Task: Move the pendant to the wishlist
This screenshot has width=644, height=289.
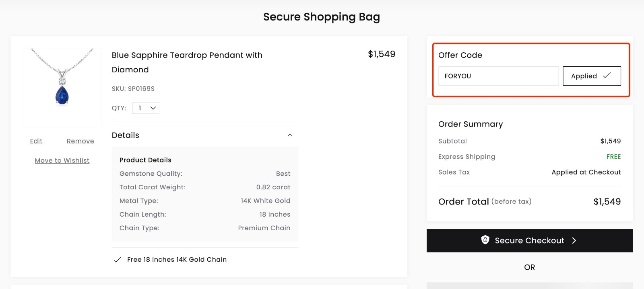Action: (62, 160)
